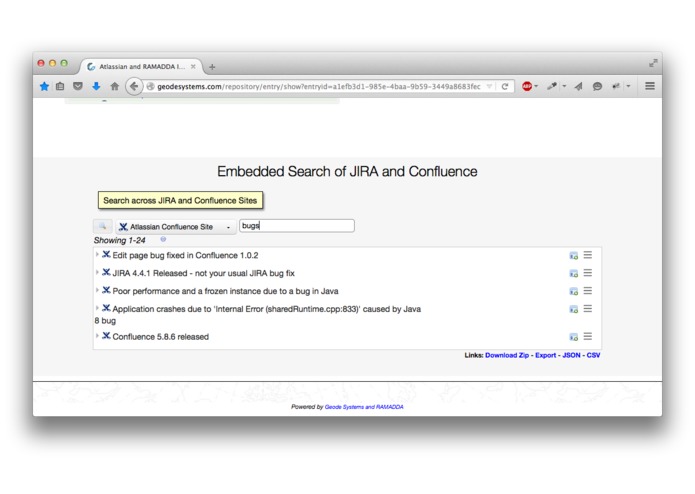Open the bookmarks list clipboard icon

point(60,86)
